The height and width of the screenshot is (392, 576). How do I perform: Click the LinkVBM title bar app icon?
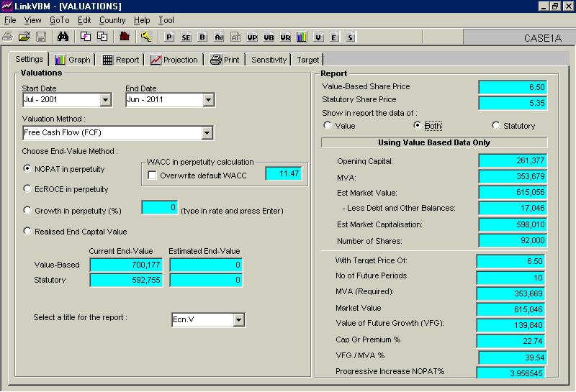[x=6, y=6]
